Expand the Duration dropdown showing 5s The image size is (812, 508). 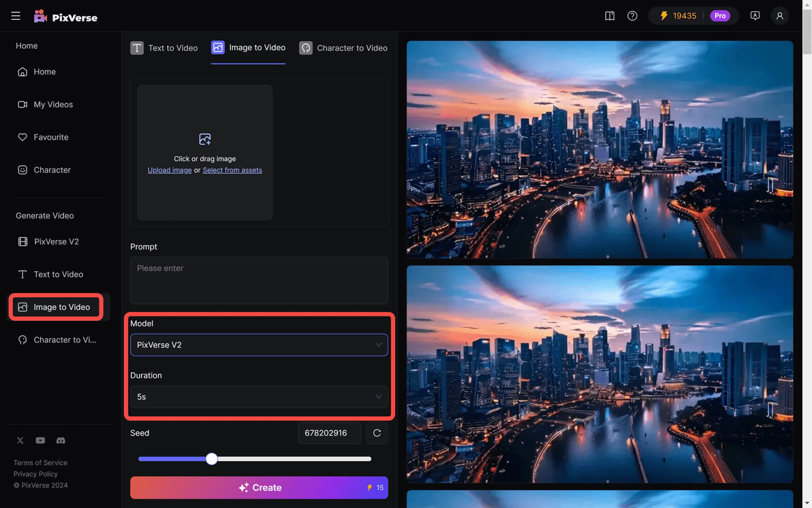[259, 397]
